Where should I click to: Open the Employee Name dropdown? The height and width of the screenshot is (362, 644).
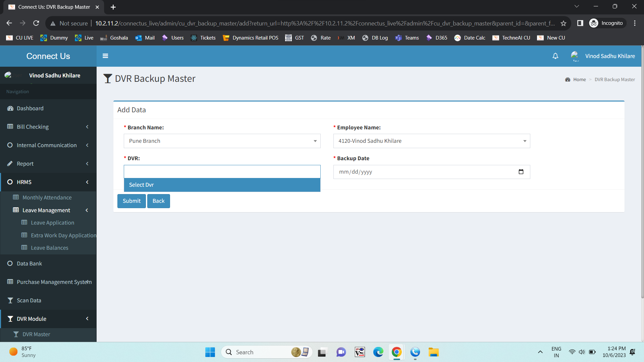coord(431,141)
